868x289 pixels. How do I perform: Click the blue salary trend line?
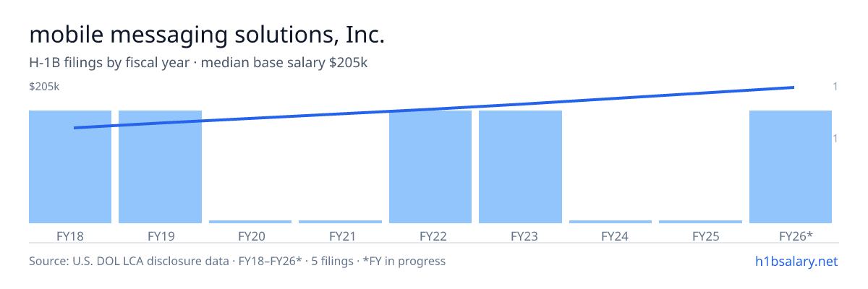pyautogui.click(x=434, y=108)
